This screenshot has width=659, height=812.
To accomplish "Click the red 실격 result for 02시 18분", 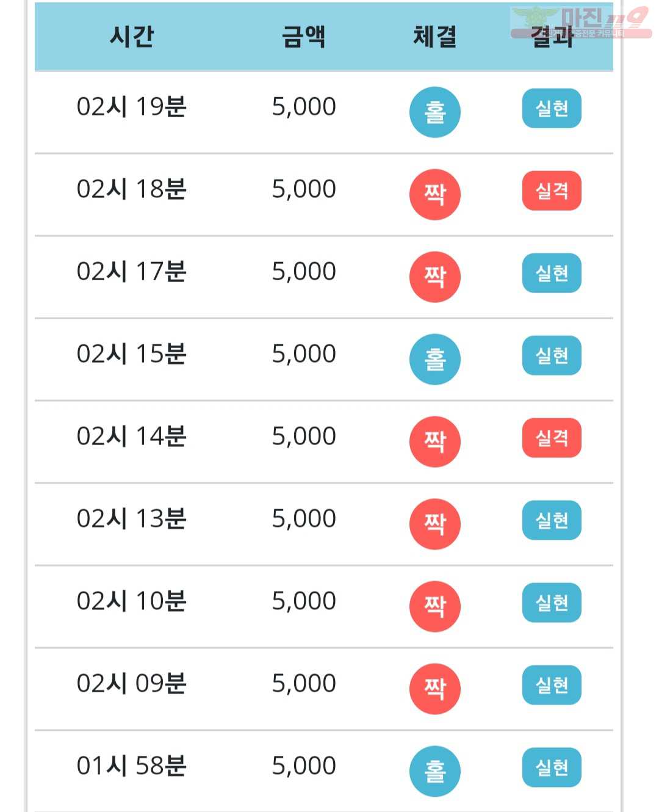I will tap(552, 191).
